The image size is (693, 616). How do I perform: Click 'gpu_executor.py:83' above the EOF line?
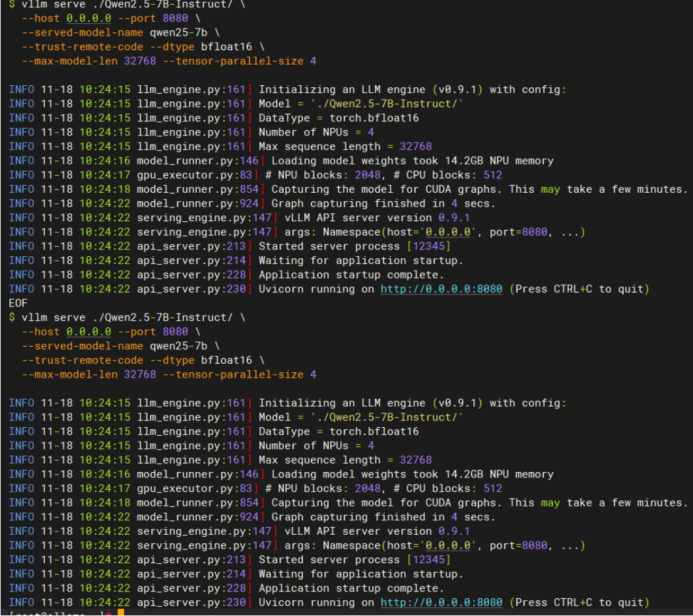[195, 175]
